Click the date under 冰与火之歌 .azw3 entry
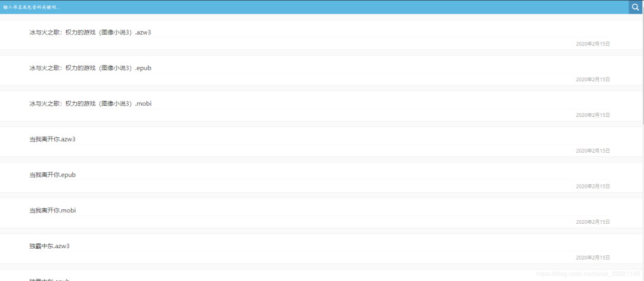The image size is (644, 281). point(593,44)
